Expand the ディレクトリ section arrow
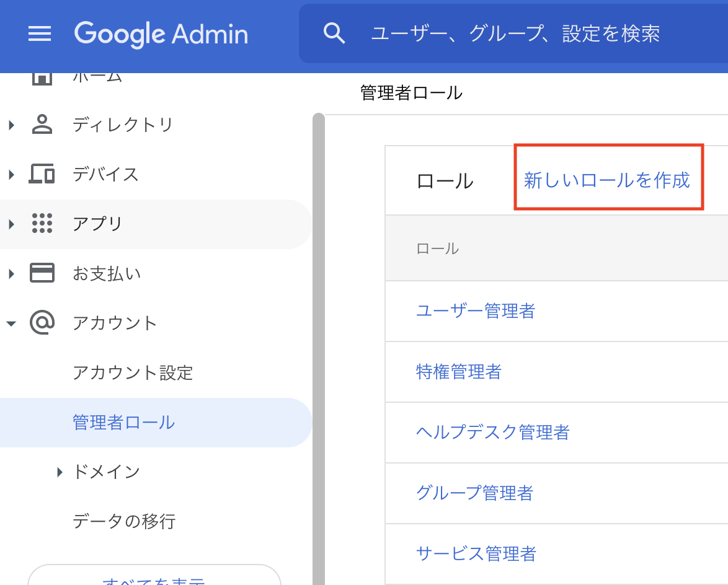This screenshot has width=728, height=585. (12, 125)
